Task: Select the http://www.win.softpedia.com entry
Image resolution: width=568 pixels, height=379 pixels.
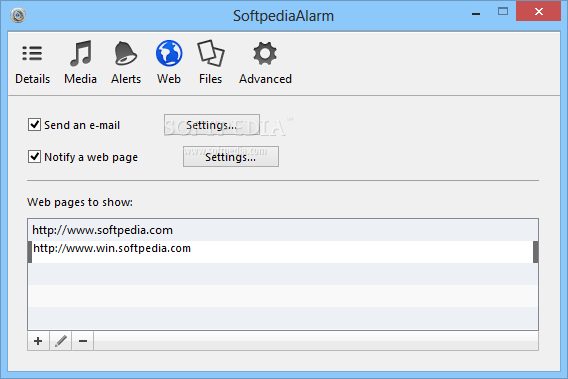Action: pyautogui.click(x=283, y=252)
